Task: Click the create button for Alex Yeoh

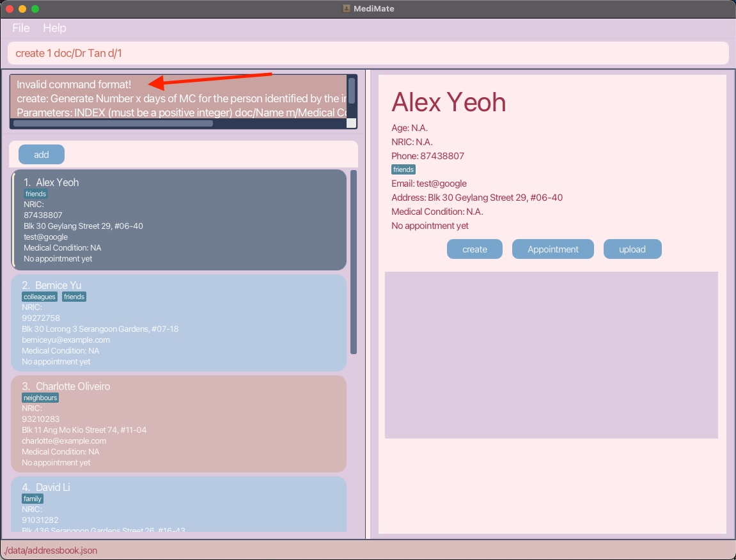Action: click(474, 249)
